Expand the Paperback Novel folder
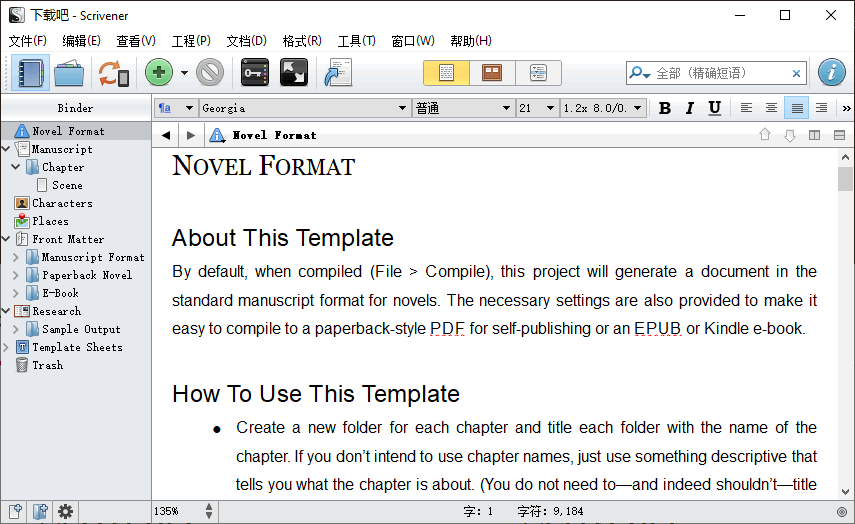The image size is (855, 524). click(16, 275)
